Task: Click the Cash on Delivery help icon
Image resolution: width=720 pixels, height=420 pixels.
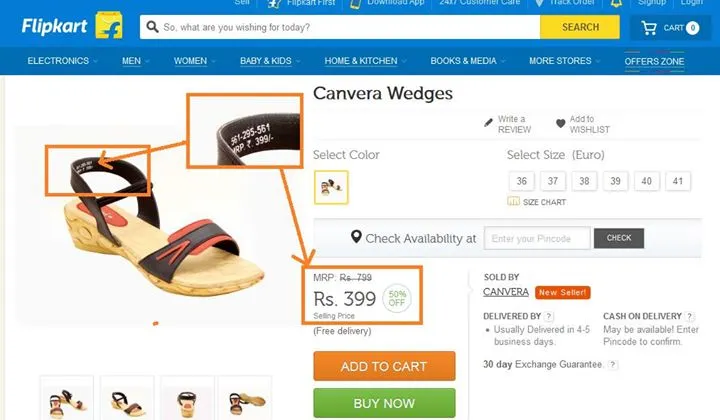Action: tap(689, 317)
